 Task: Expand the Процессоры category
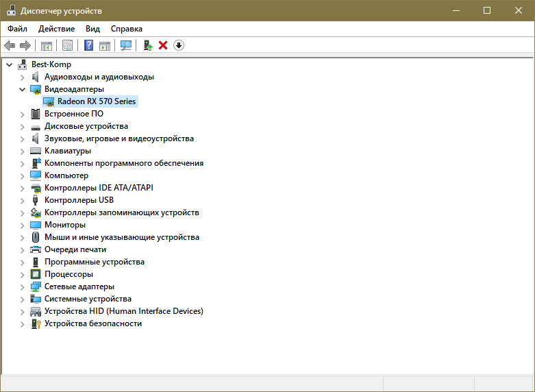coord(23,275)
